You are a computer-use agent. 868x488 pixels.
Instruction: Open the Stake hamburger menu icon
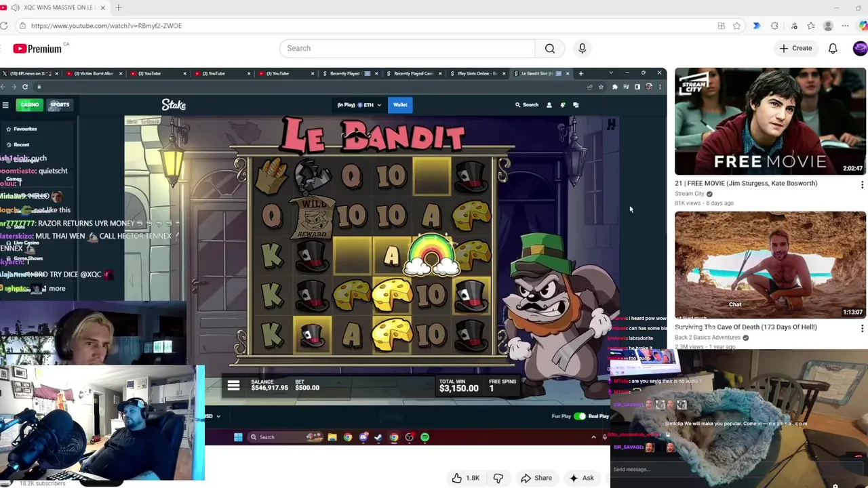pos(5,104)
